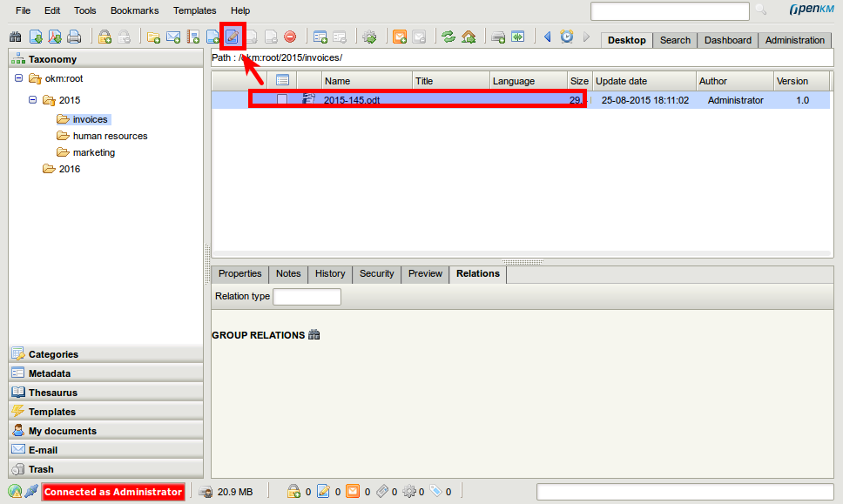Switch to the Security tab
The width and height of the screenshot is (843, 504).
pyautogui.click(x=376, y=273)
